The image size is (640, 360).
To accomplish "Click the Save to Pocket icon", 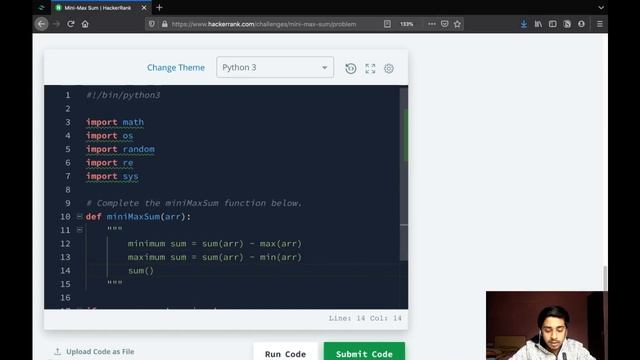I will coord(444,24).
